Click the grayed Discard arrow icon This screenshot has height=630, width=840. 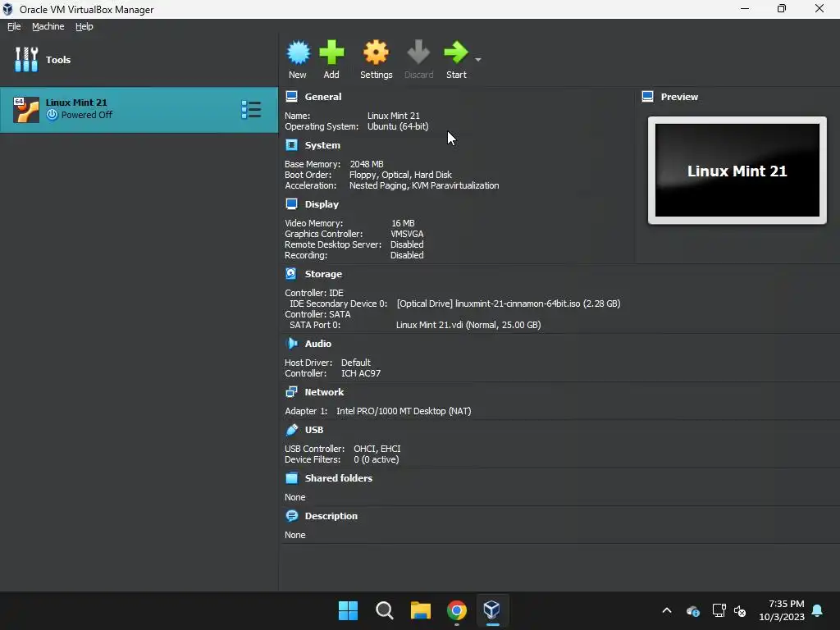(x=418, y=52)
